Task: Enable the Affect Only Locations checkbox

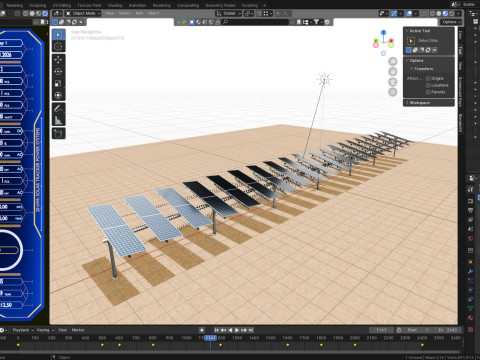Action: [428, 85]
